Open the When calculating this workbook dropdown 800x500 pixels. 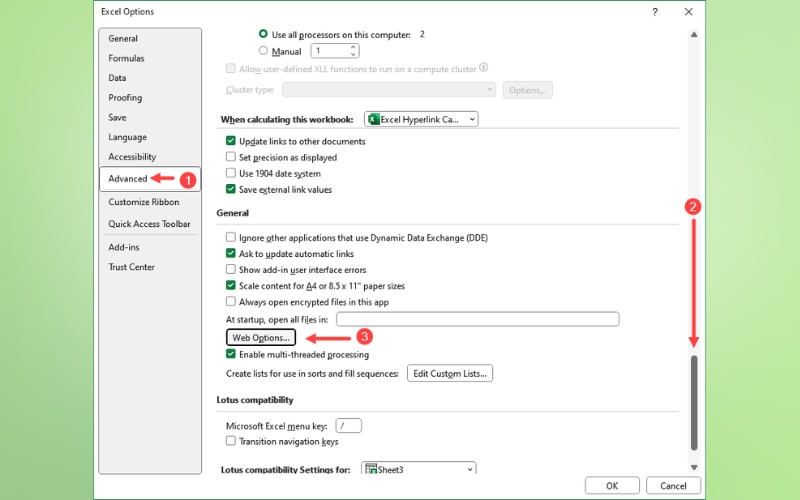point(471,119)
